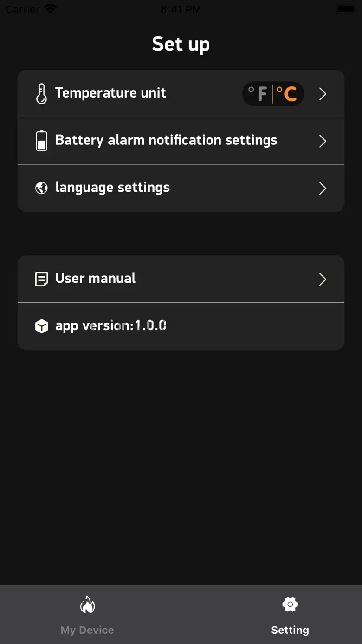
Task: Click the document icon beside User manual
Action: pyautogui.click(x=41, y=279)
